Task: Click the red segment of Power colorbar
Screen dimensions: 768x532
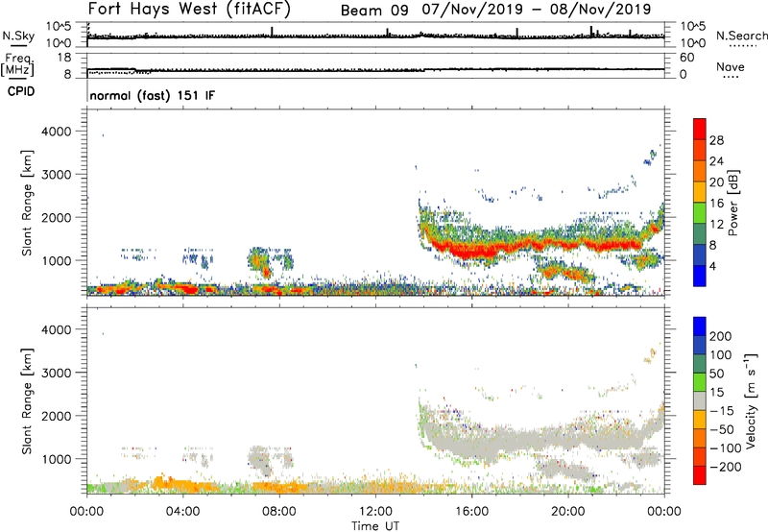Action: (x=700, y=129)
